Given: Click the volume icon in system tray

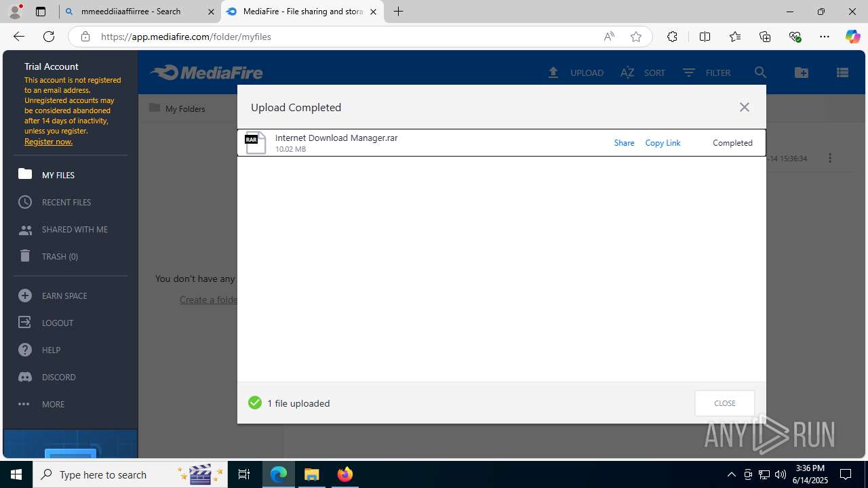Looking at the screenshot, I should point(780,474).
